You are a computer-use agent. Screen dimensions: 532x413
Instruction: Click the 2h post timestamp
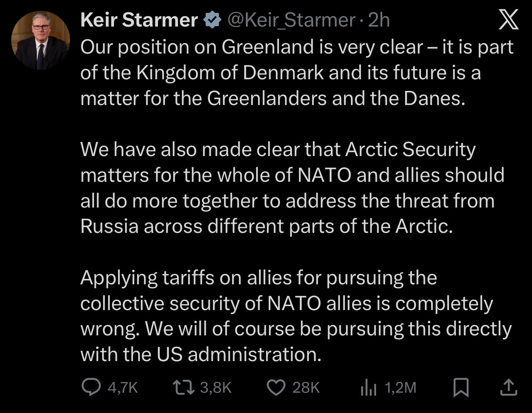pyautogui.click(x=379, y=20)
